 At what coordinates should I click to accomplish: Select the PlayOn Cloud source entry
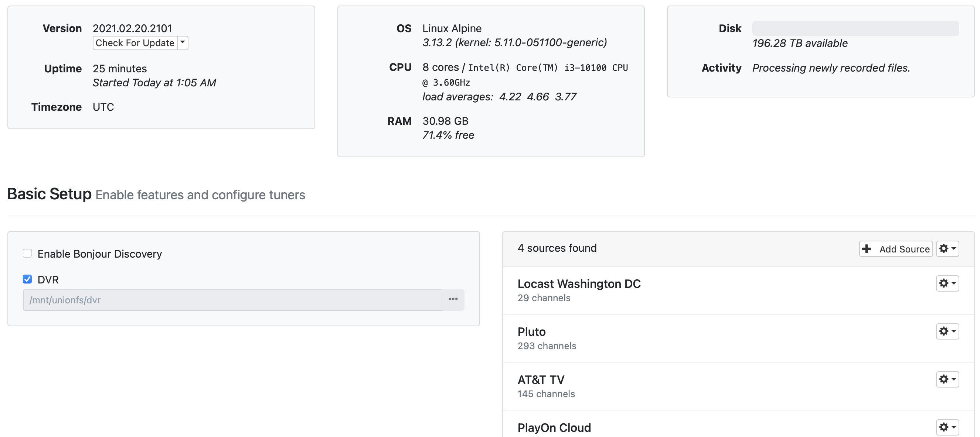[x=554, y=427]
